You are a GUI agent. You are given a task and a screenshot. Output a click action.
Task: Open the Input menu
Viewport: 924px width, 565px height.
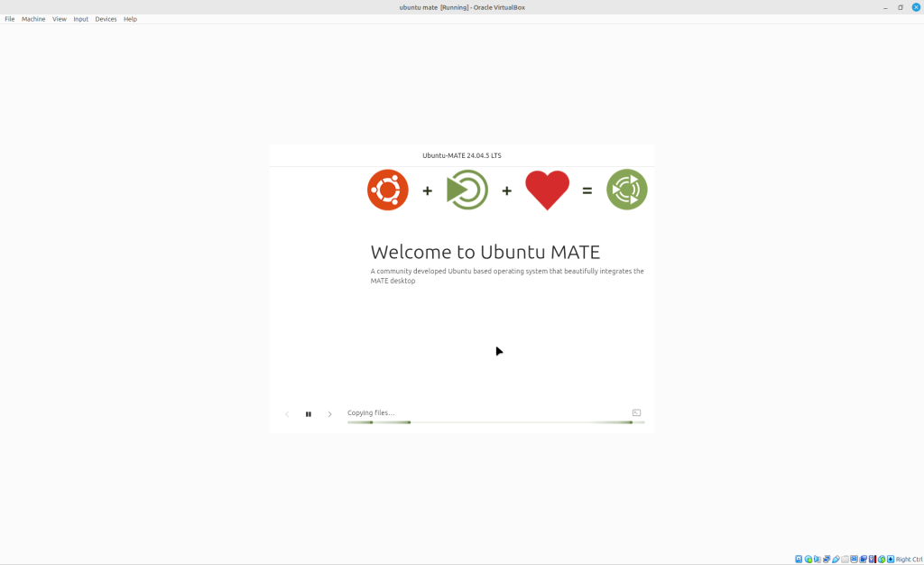pyautogui.click(x=80, y=19)
